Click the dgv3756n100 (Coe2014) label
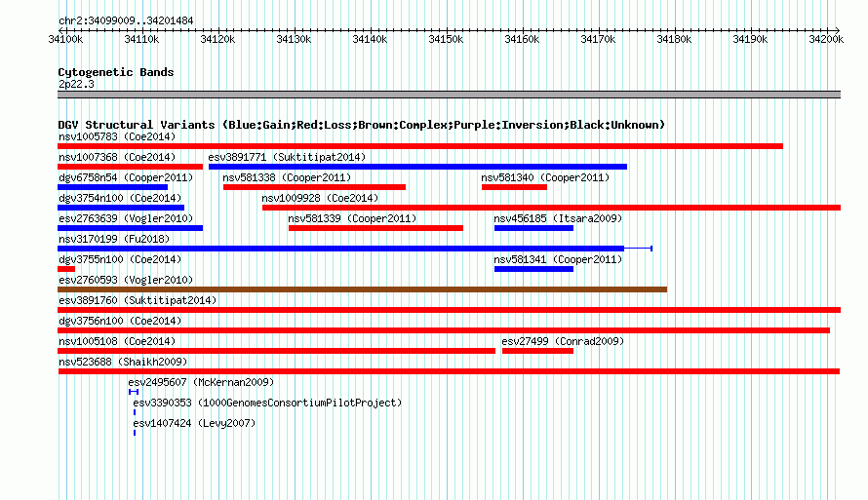Screen dimensions: 868x500 120,321
